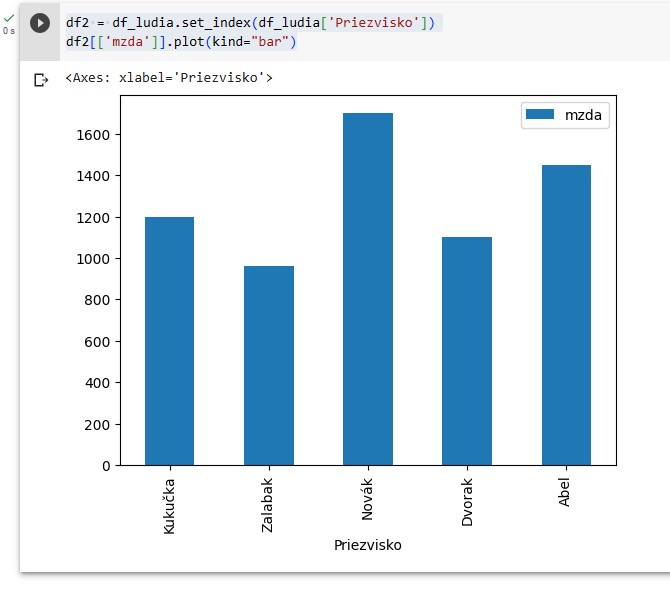
Task: Select the Zalabak bar in the chart
Action: click(269, 365)
